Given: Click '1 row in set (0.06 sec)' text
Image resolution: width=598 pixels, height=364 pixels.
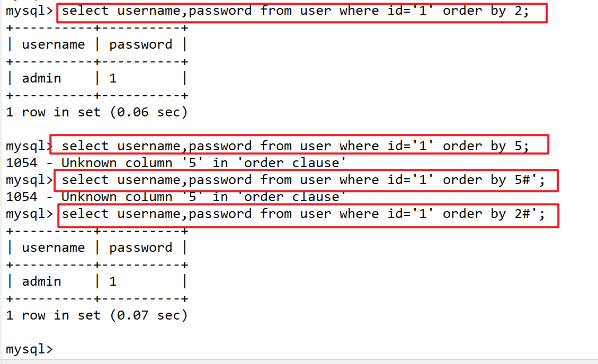Looking at the screenshot, I should 97,112.
